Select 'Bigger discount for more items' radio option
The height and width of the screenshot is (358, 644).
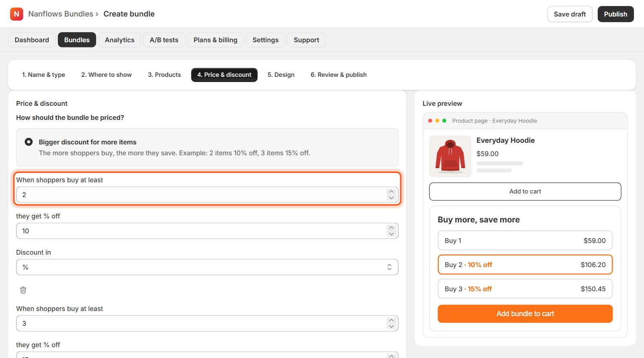29,142
